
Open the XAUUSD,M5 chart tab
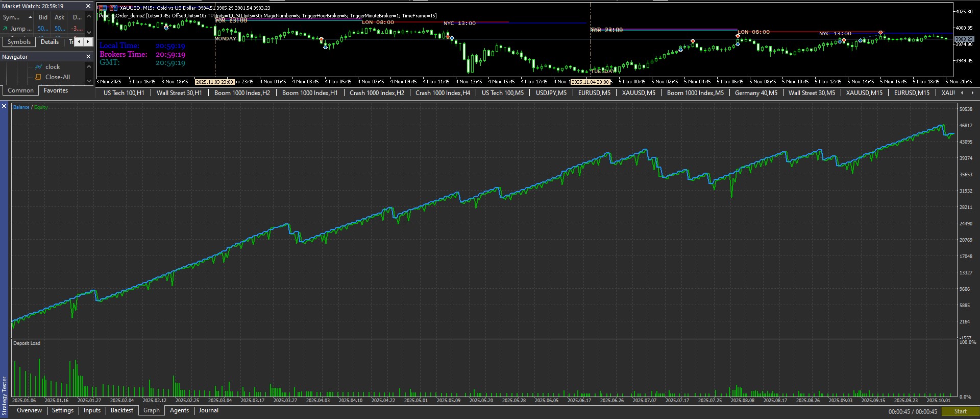click(639, 93)
